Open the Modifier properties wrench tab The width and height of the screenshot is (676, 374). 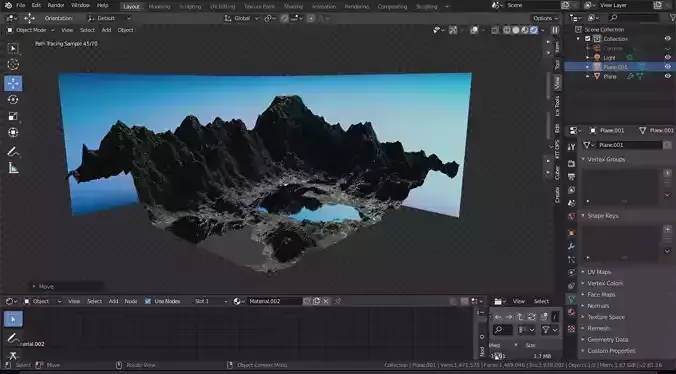(x=571, y=246)
